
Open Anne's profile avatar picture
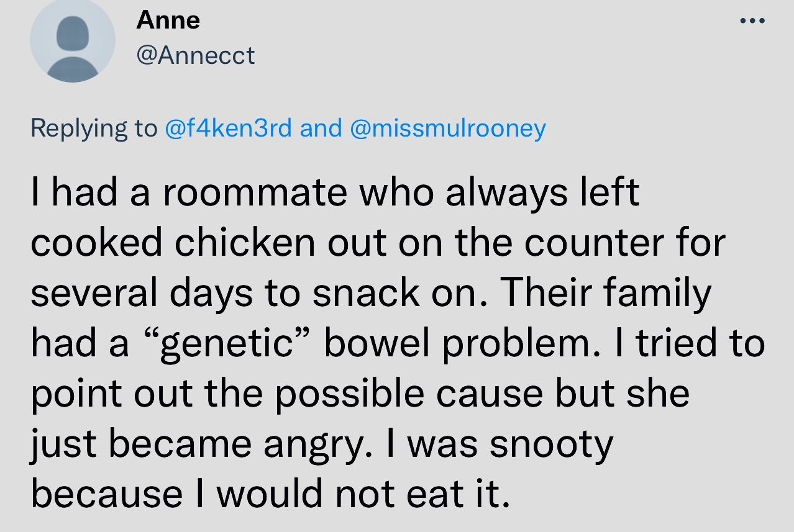coord(72,40)
